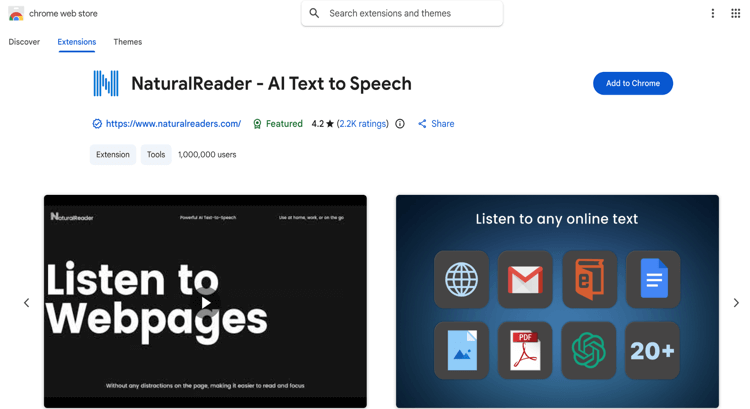
Task: Click the 20+ tile in screenshot
Action: tap(652, 351)
